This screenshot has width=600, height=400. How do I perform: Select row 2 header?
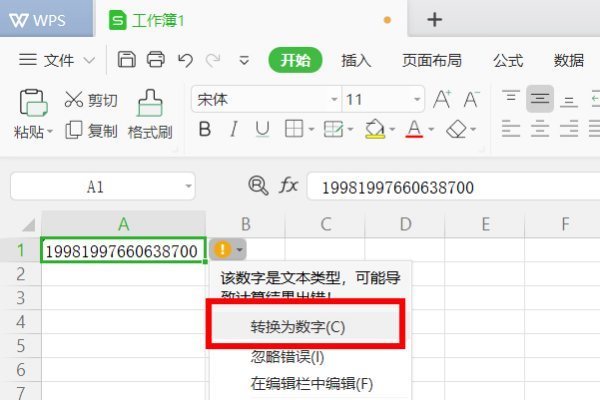click(21, 274)
